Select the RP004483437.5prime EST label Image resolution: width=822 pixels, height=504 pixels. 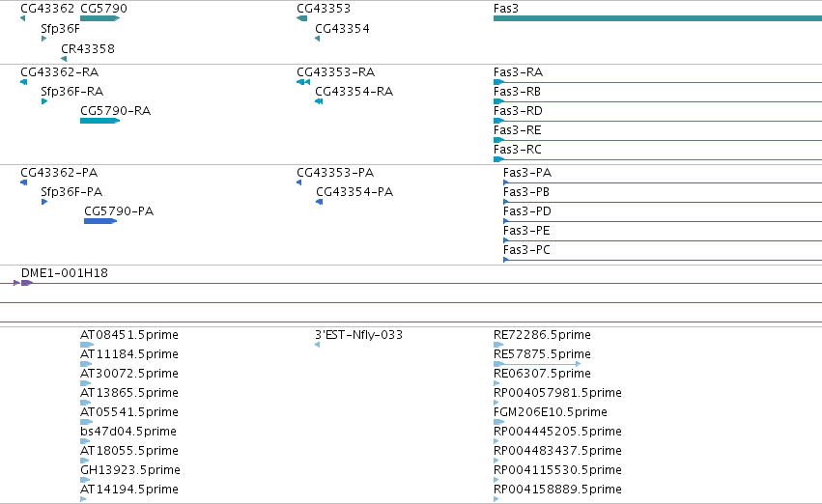[557, 451]
